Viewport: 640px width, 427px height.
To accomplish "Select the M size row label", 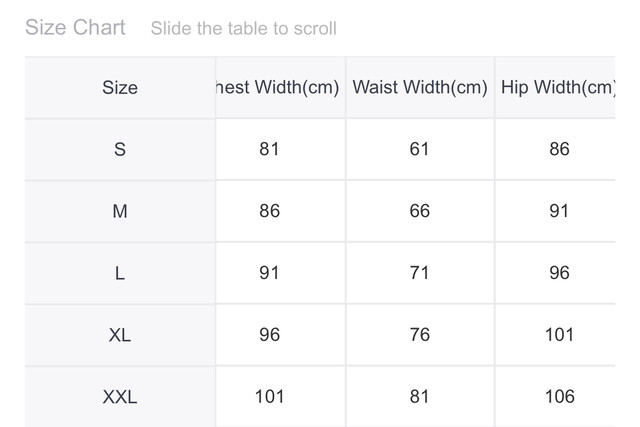I will [x=120, y=211].
